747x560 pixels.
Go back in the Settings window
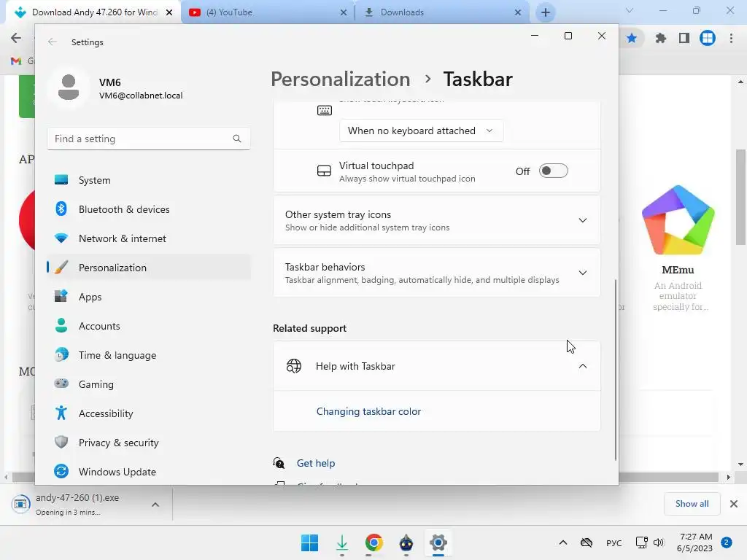[53, 42]
